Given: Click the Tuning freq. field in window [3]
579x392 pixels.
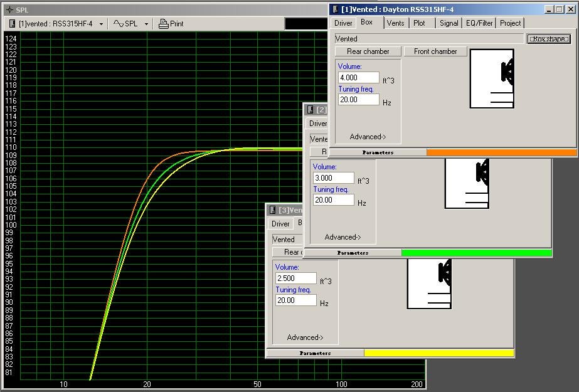Looking at the screenshot, I should click(296, 300).
